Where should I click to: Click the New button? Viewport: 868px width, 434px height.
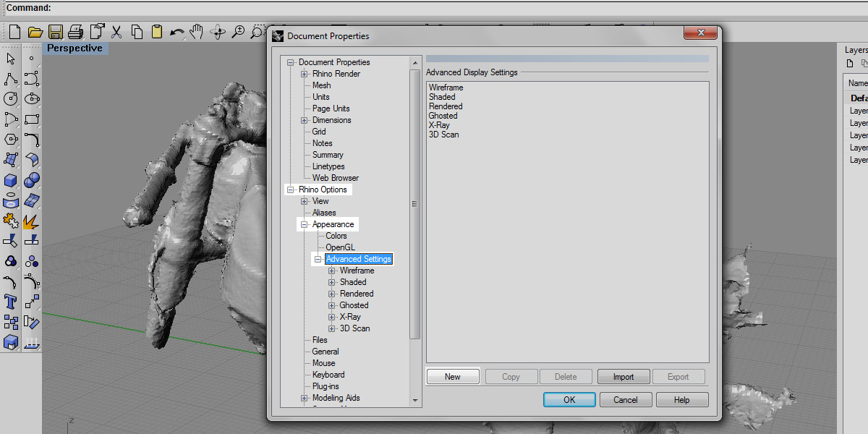tap(453, 377)
